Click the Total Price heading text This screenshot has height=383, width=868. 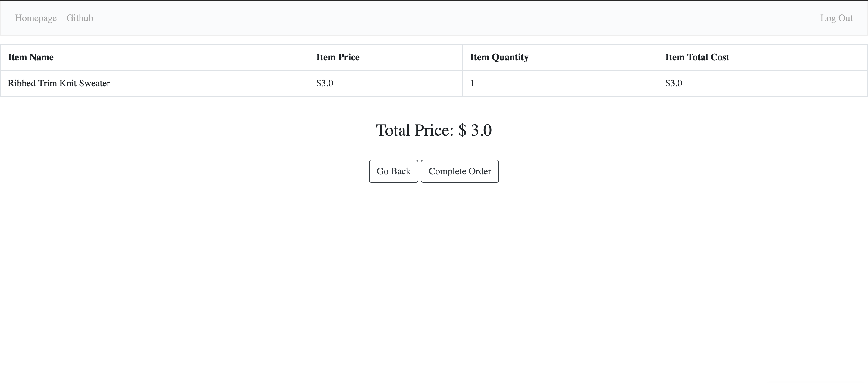414,130
